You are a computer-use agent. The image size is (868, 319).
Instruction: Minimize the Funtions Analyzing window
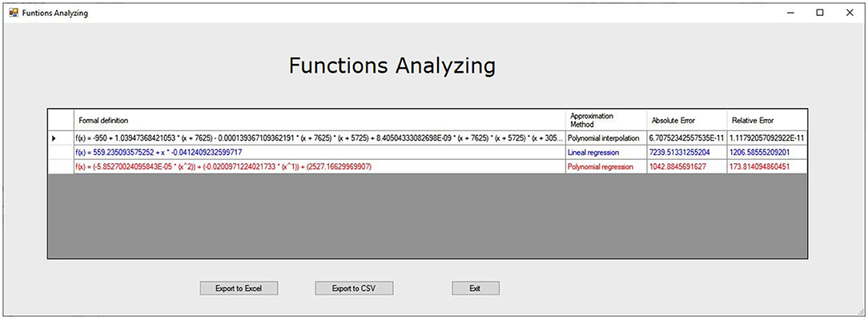(791, 13)
